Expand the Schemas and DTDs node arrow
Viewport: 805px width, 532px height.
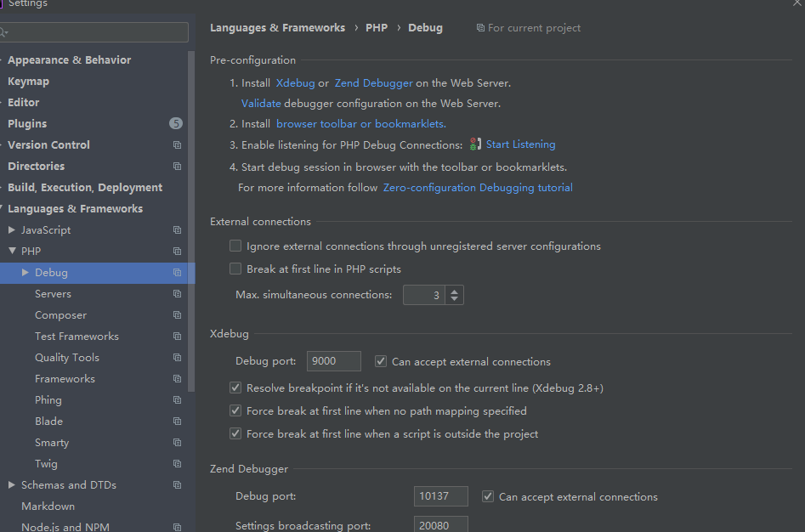[12, 484]
